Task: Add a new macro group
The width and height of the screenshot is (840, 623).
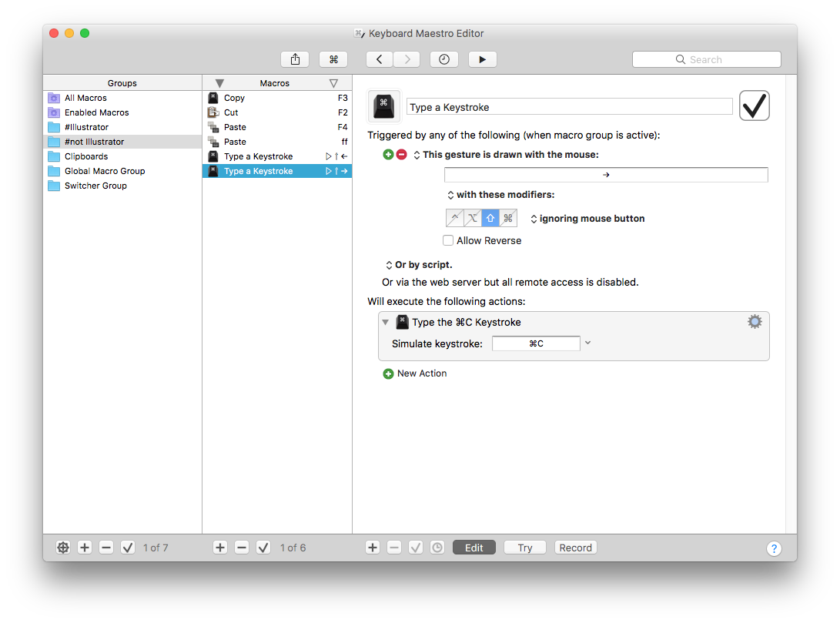Action: (85, 548)
